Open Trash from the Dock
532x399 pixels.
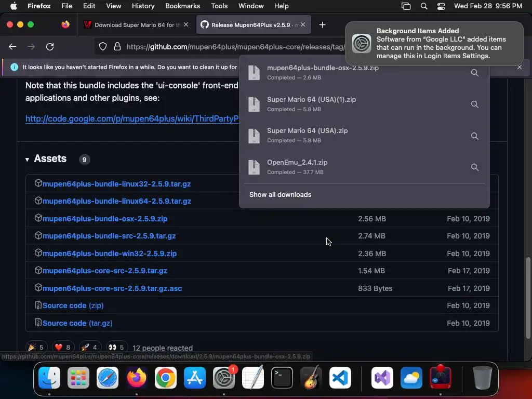coord(482,377)
